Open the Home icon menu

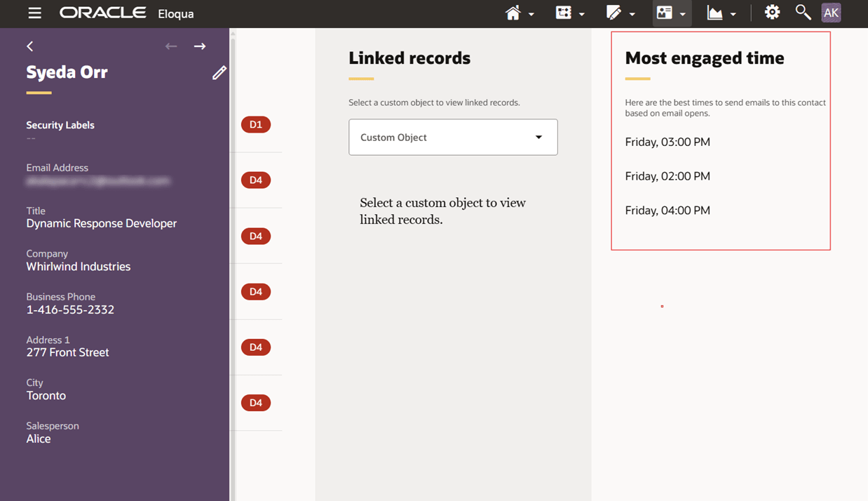(513, 13)
